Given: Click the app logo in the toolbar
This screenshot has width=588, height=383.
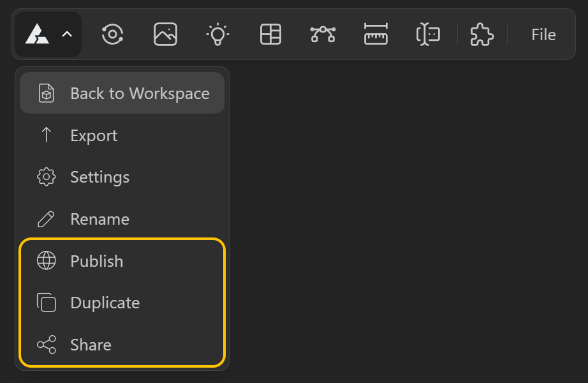Looking at the screenshot, I should pyautogui.click(x=37, y=34).
